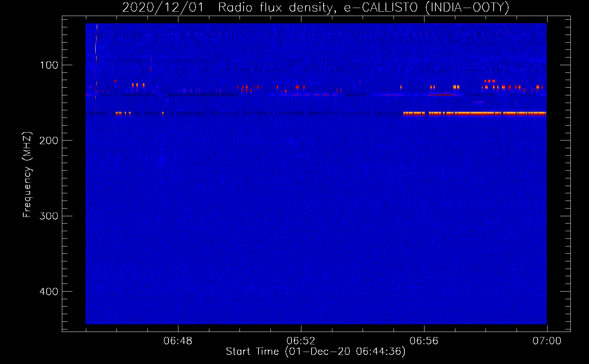Click the plot title 'Radio flux density, e-CALLISTO (INDIA-OOTY)'
This screenshot has width=589, height=364.
click(x=363, y=7)
